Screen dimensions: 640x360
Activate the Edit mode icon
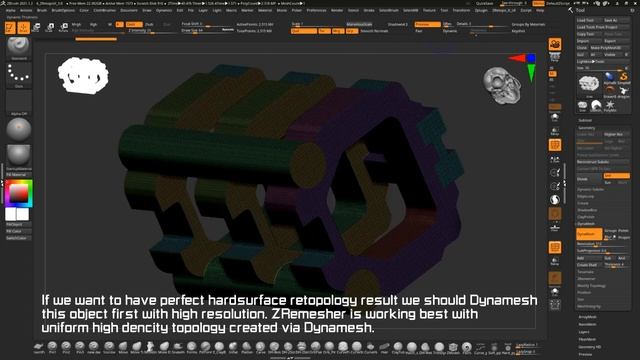[x=10, y=28]
